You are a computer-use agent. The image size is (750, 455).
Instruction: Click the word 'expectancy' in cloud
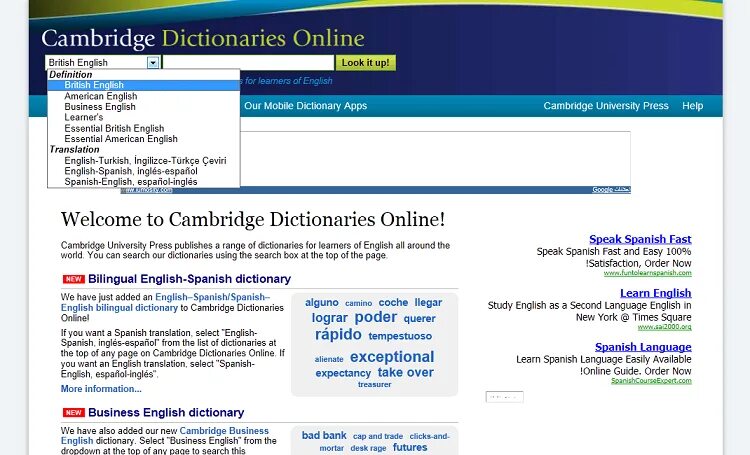(343, 373)
